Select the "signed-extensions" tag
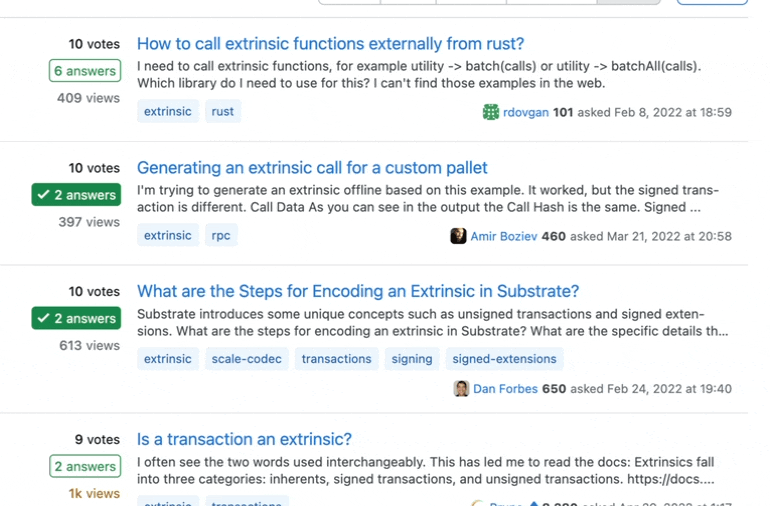This screenshot has height=506, width=770. tap(504, 359)
